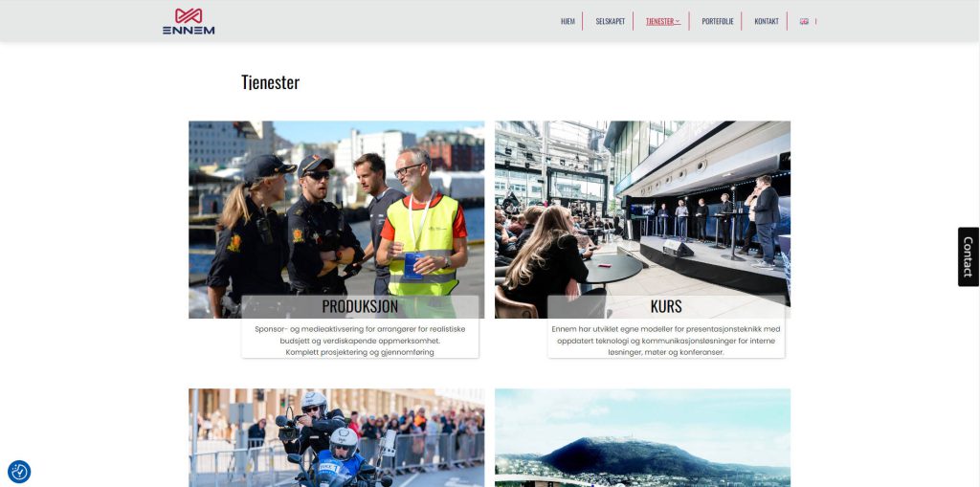Click the ENNEM logo in the header
This screenshot has width=980, height=487.
pos(189,21)
